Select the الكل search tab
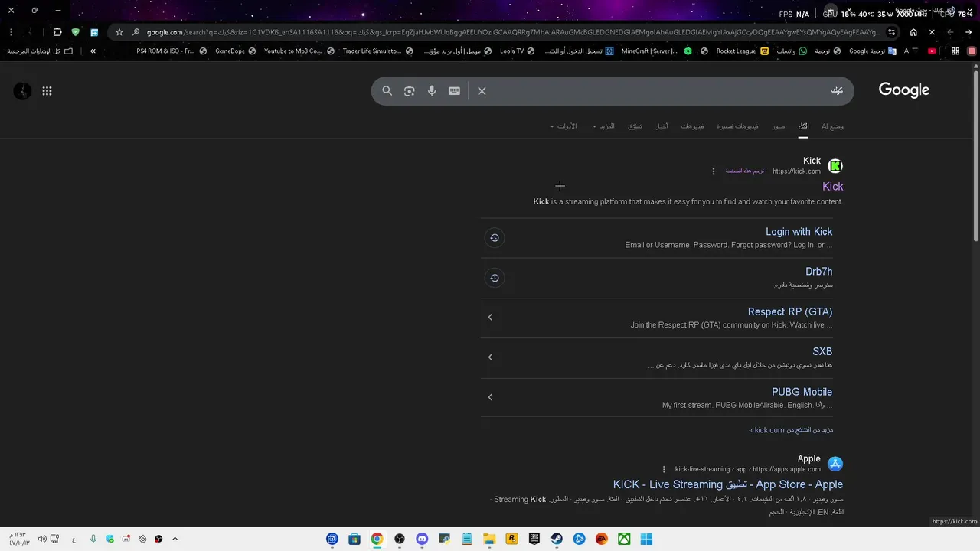 pos(803,126)
